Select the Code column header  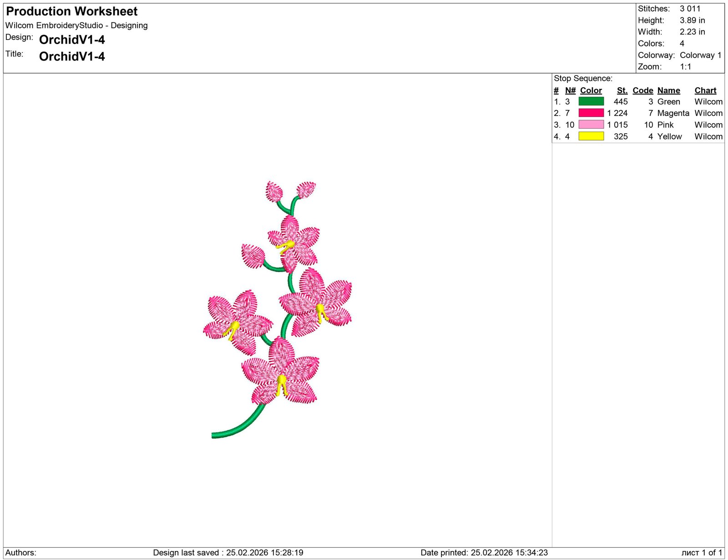[x=642, y=91]
